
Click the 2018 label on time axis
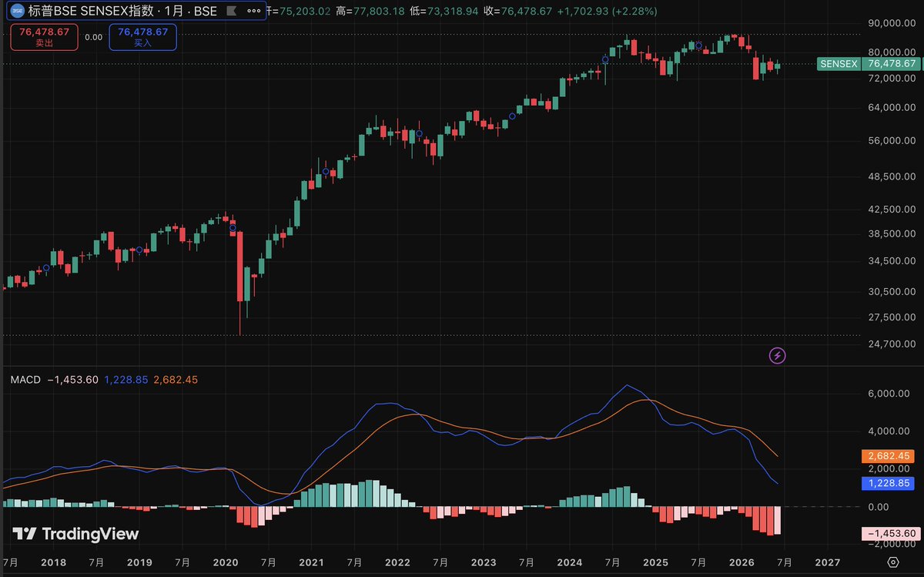[x=53, y=562]
